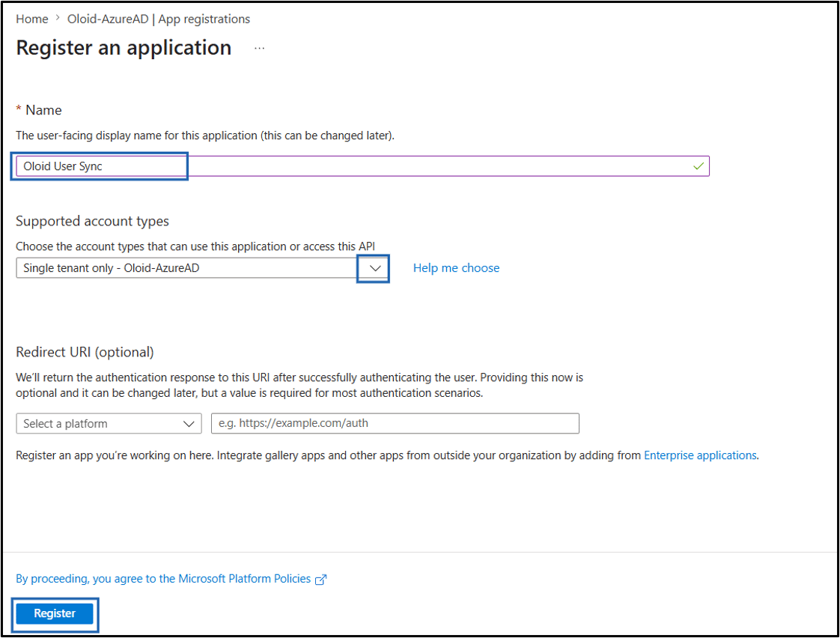840x638 pixels.
Task: Go to Home breadcrumb
Action: pyautogui.click(x=31, y=19)
